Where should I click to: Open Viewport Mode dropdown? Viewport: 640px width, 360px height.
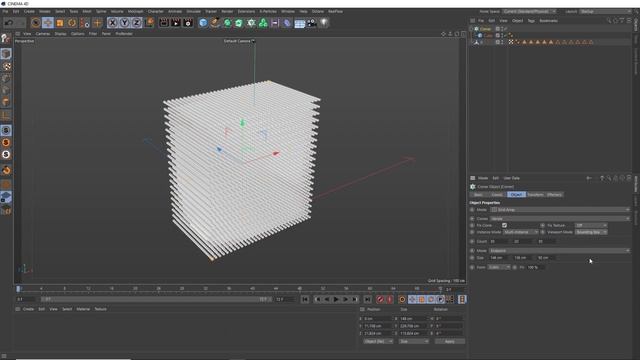tap(591, 232)
